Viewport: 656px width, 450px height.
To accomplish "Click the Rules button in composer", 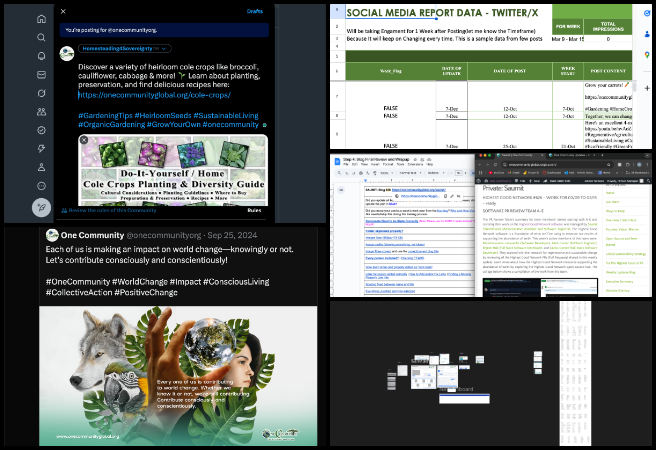I will (x=254, y=210).
